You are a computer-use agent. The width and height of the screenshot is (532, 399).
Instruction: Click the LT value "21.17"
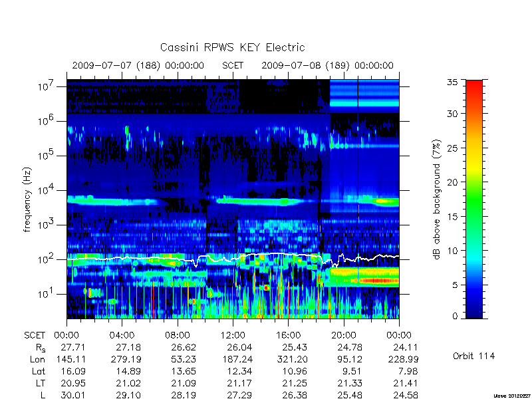(239, 383)
